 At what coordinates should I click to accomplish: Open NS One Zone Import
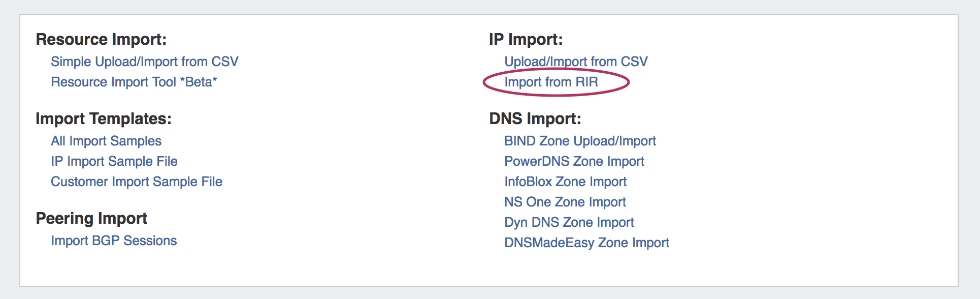pos(565,202)
